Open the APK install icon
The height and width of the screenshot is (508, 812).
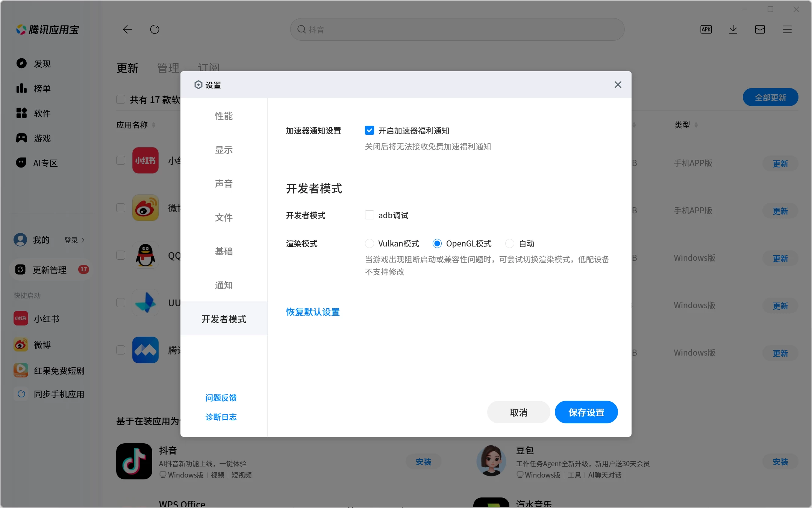click(706, 29)
